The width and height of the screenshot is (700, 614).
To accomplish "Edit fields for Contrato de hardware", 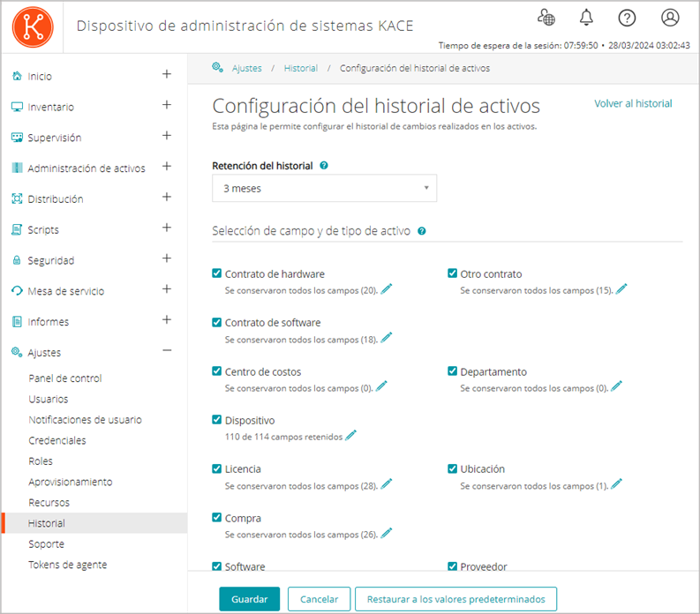I will [387, 288].
